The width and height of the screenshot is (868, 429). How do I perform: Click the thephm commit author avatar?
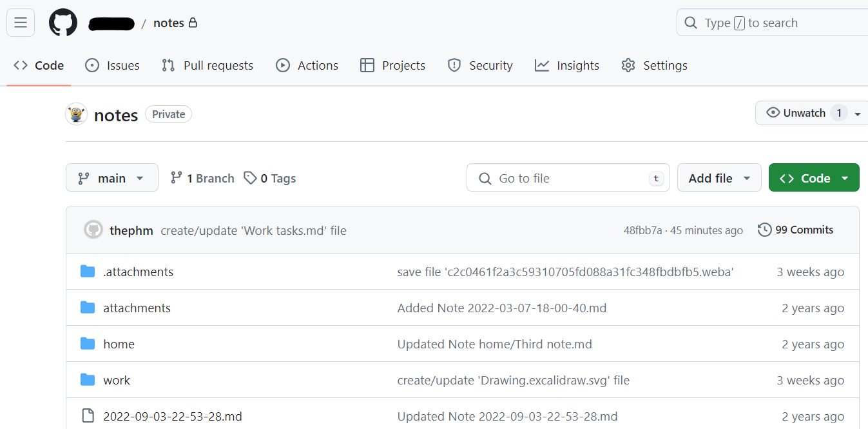[x=93, y=230]
